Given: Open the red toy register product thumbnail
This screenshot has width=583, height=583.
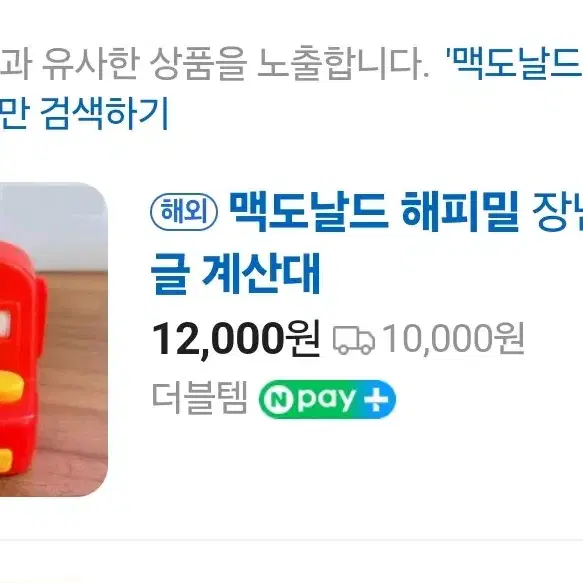Looking at the screenshot, I should click(x=54, y=339).
